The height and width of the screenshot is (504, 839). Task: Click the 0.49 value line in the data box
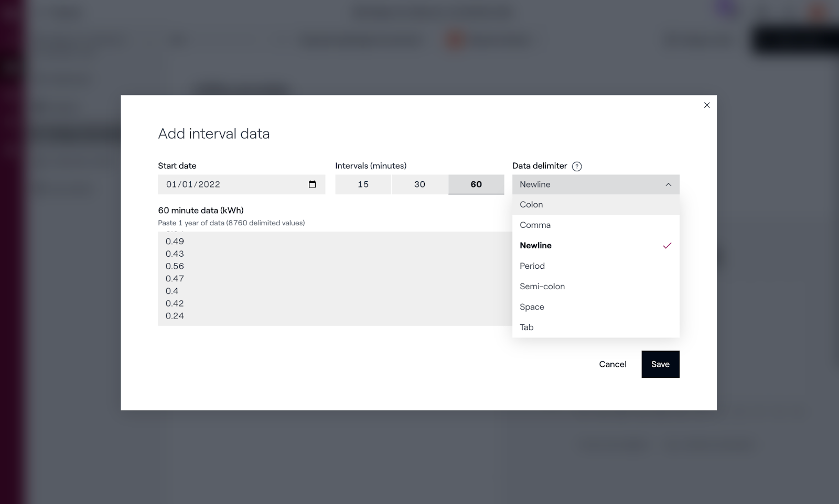pyautogui.click(x=175, y=242)
